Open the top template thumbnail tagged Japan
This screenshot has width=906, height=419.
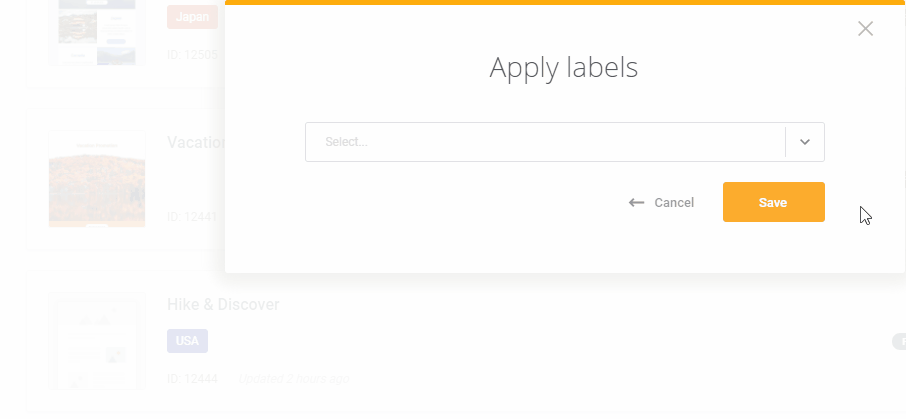click(97, 32)
